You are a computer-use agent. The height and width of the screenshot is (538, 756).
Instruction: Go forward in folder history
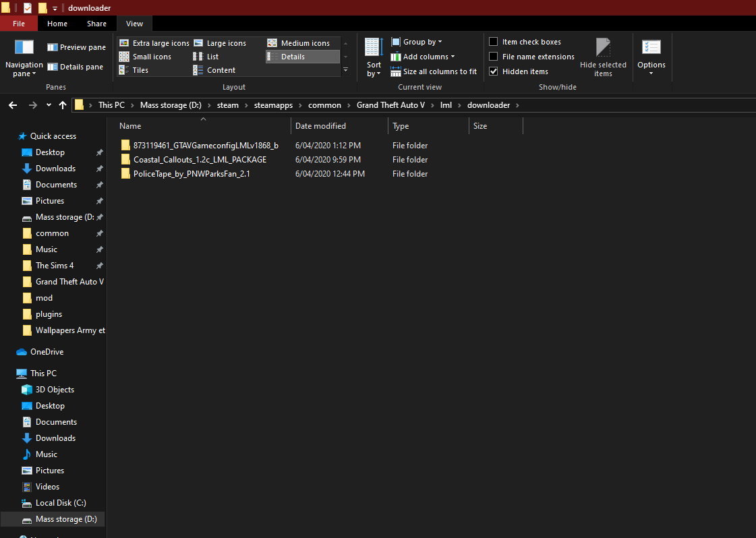pyautogui.click(x=33, y=105)
